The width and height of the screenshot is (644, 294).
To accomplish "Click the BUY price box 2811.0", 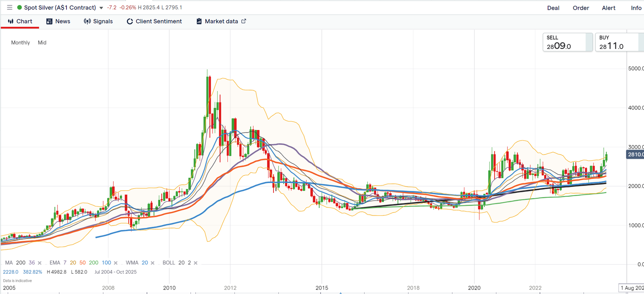I will coord(619,42).
